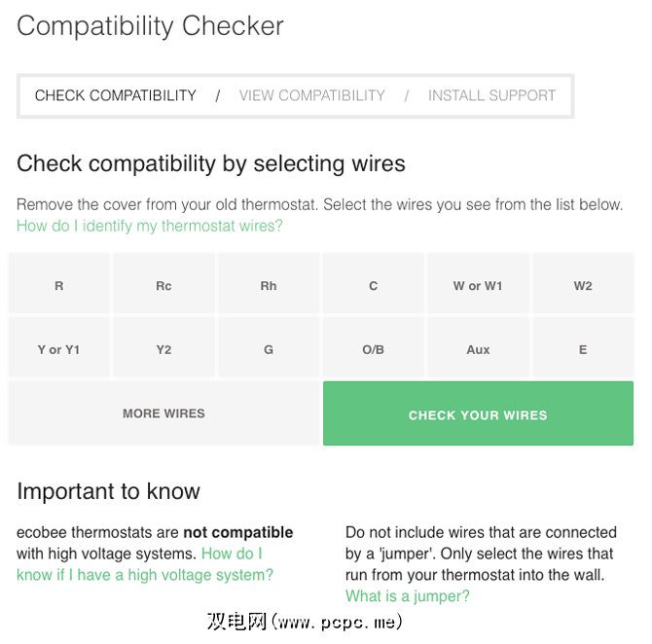Image resolution: width=652 pixels, height=644 pixels.
Task: Select the Rc wire tile
Action: (x=163, y=286)
